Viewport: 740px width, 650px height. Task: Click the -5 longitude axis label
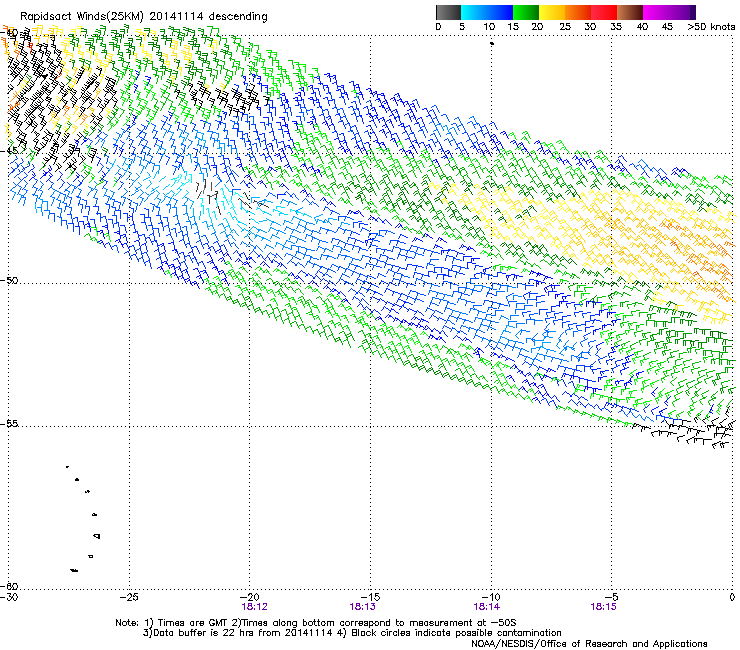pos(611,597)
